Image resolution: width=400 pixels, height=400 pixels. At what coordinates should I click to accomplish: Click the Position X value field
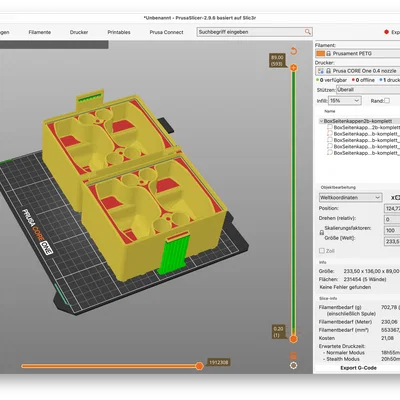(392, 208)
